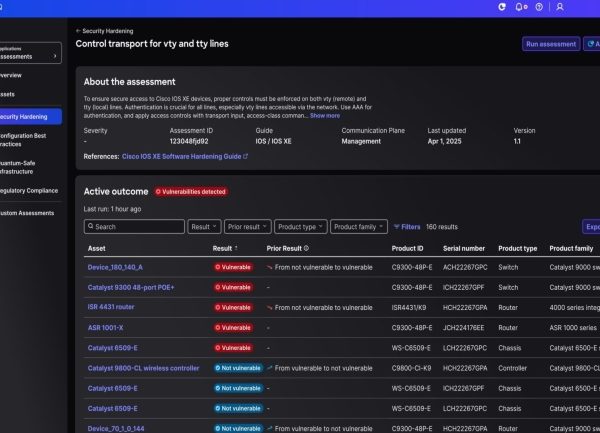Click the assistant icon left of the bell

click(502, 7)
